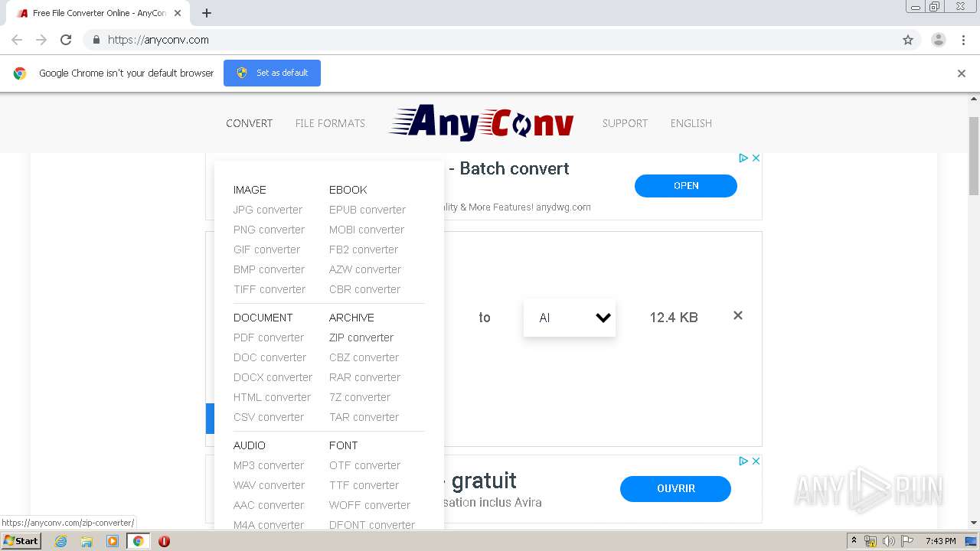Select FB2 converter
This screenshot has width=980, height=551.
[364, 249]
